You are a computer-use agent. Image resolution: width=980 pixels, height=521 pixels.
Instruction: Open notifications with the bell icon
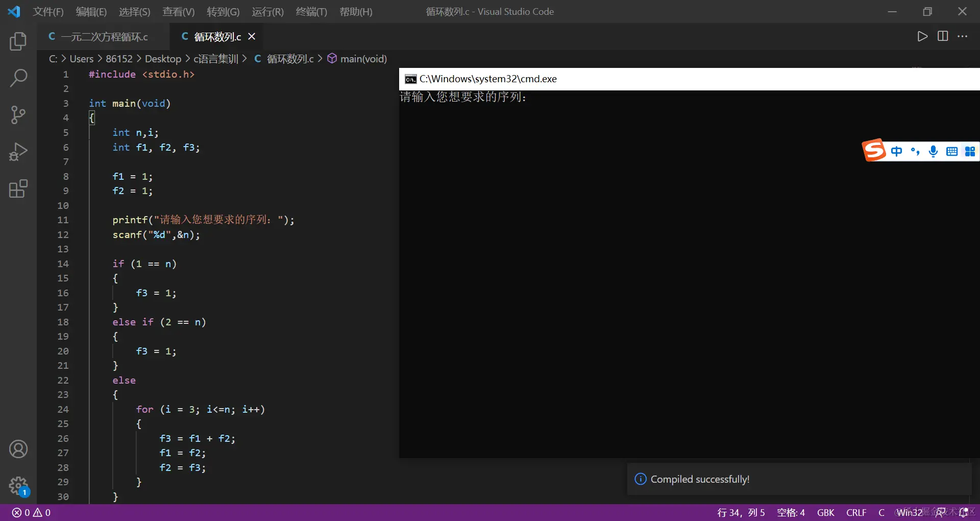pos(964,513)
